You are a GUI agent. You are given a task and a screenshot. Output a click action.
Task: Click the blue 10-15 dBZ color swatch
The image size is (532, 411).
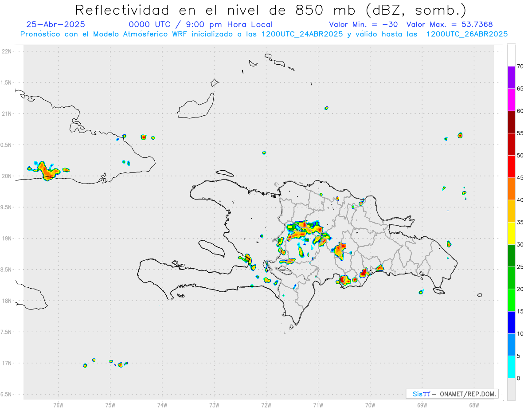(511, 322)
